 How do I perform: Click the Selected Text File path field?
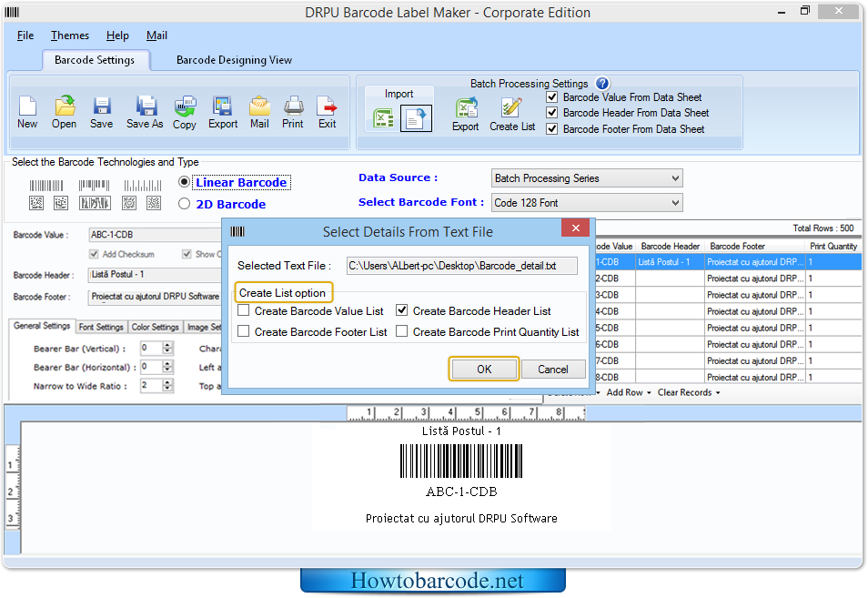click(461, 266)
